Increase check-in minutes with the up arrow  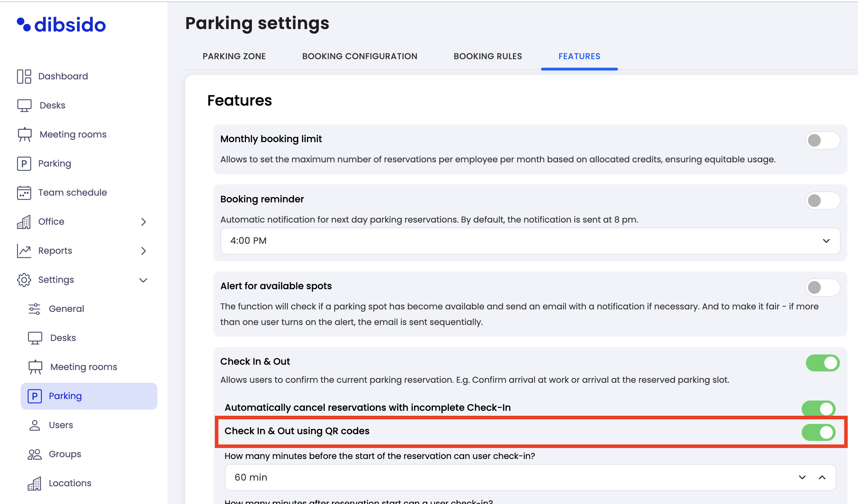click(822, 477)
